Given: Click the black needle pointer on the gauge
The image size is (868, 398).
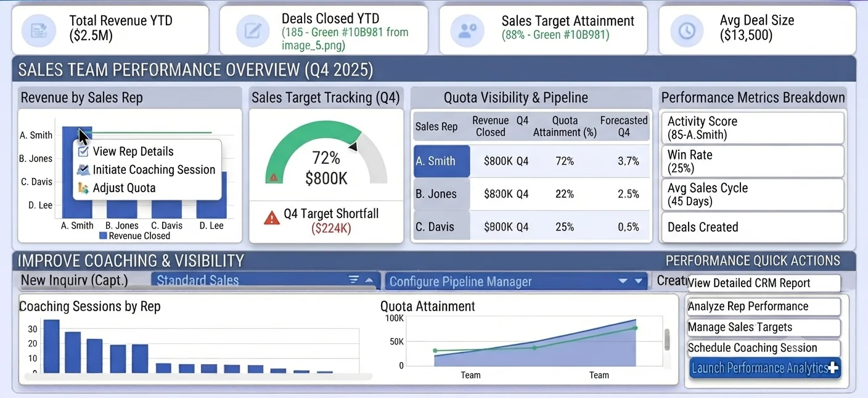Looking at the screenshot, I should point(353,145).
